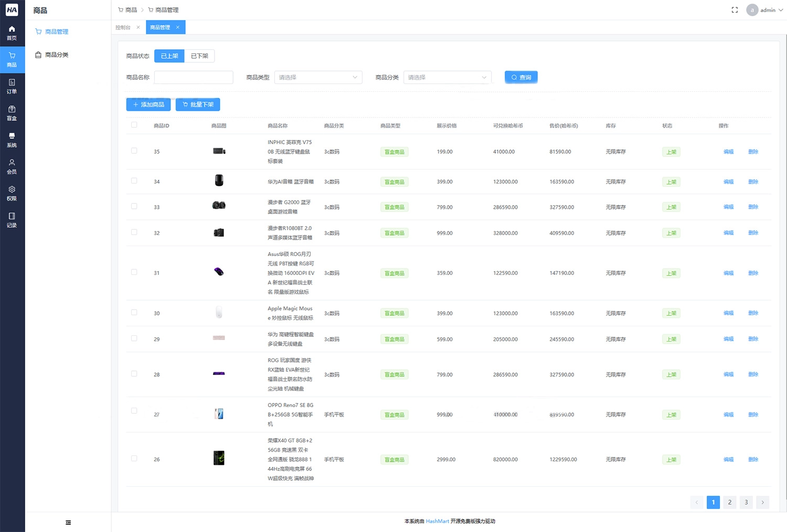The width and height of the screenshot is (787, 532).
Task: Focus the 商品名称 search input field
Action: pos(194,78)
